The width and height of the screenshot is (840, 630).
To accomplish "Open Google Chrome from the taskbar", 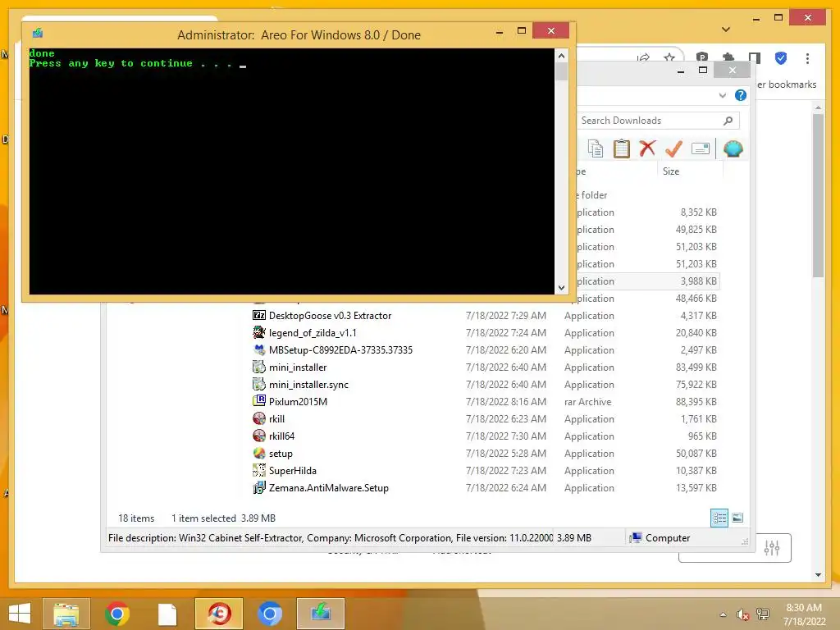I will click(117, 614).
